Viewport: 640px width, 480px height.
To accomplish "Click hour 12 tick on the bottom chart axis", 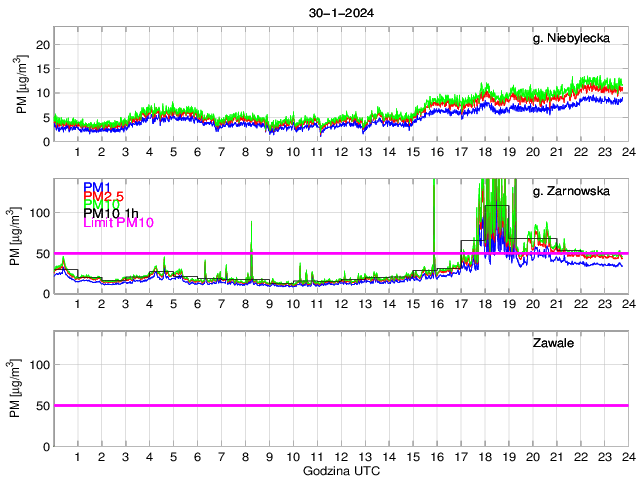I will point(341,457).
